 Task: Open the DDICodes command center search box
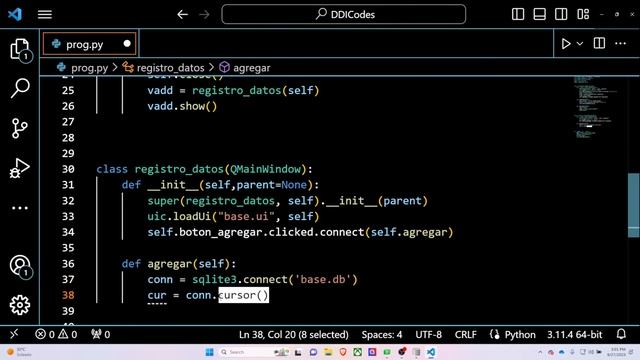[344, 14]
